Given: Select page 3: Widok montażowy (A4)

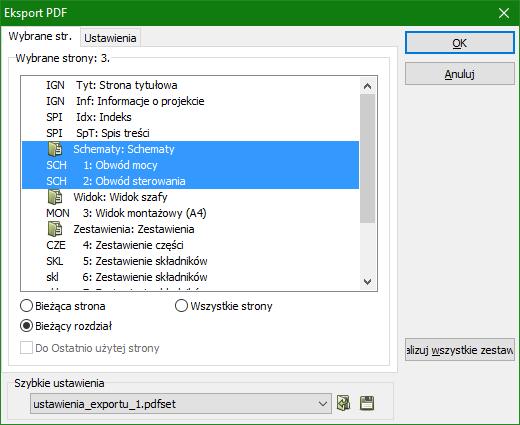Looking at the screenshot, I should pyautogui.click(x=190, y=213).
